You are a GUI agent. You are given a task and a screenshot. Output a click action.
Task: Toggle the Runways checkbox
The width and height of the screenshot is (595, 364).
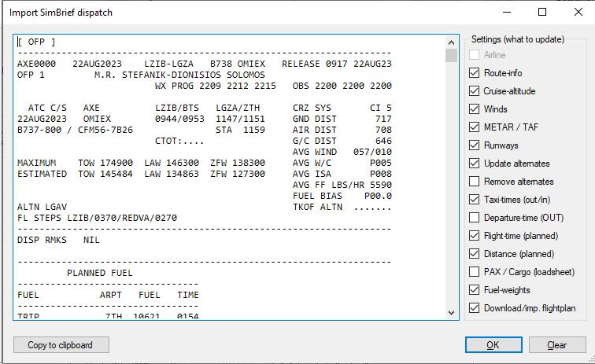(474, 145)
